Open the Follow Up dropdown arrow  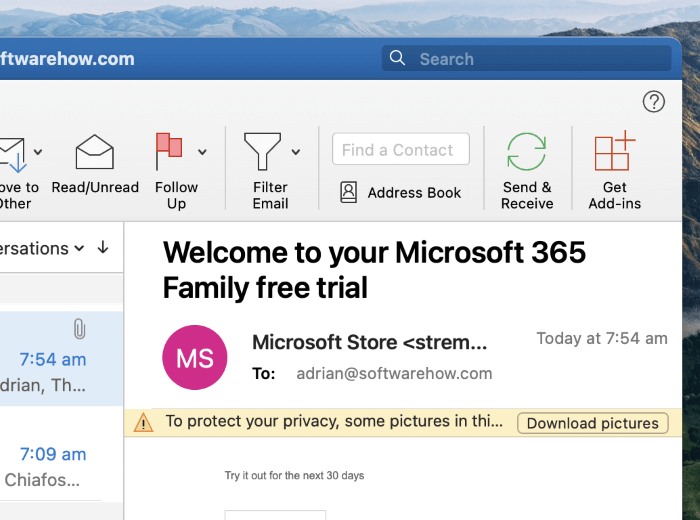point(202,152)
